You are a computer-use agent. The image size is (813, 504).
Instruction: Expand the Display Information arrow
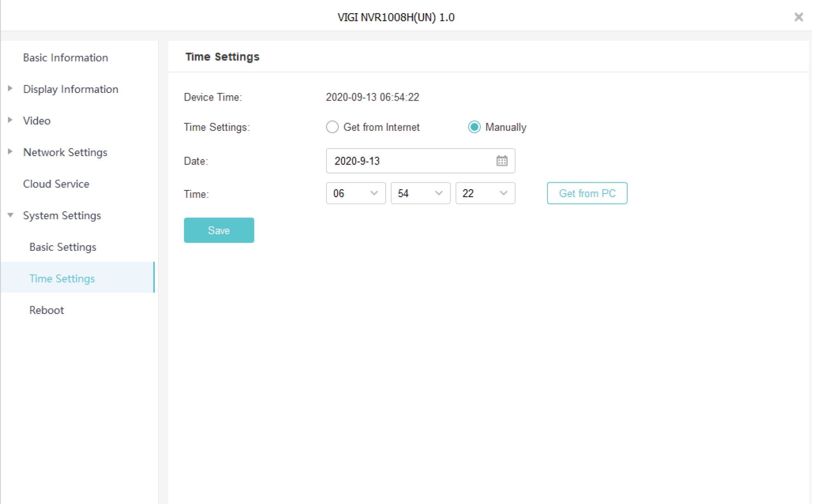[10, 89]
